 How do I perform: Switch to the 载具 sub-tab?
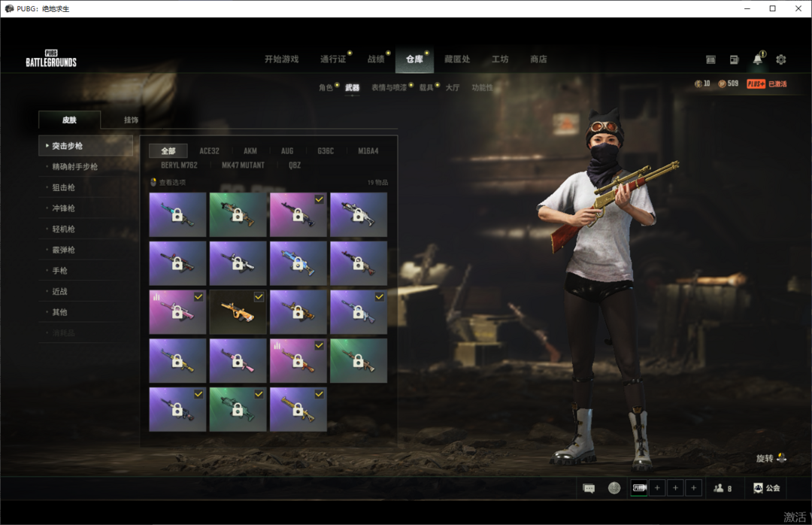point(426,87)
